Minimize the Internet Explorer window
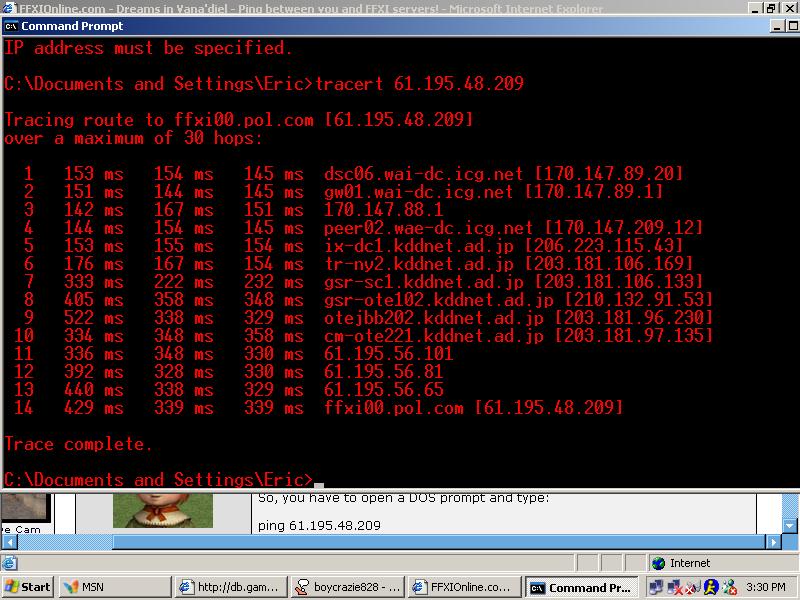 point(756,8)
